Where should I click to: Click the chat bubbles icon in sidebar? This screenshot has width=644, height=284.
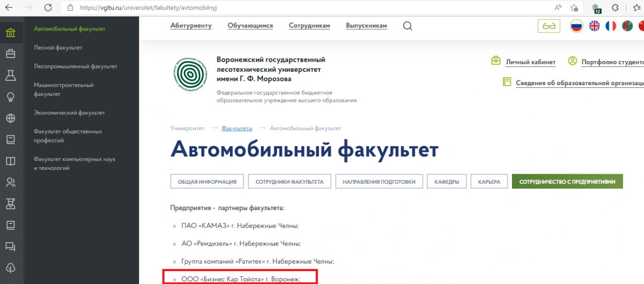coord(10,246)
